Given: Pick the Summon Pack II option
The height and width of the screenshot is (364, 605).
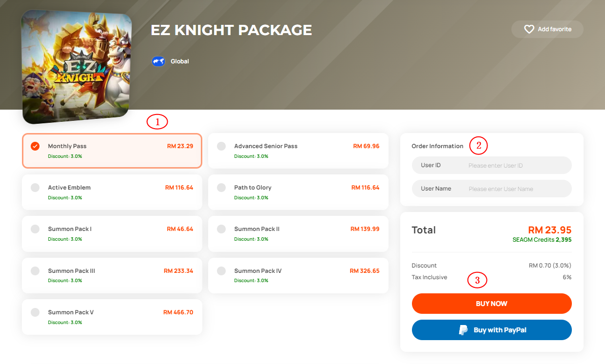Looking at the screenshot, I should pyautogui.click(x=298, y=234).
